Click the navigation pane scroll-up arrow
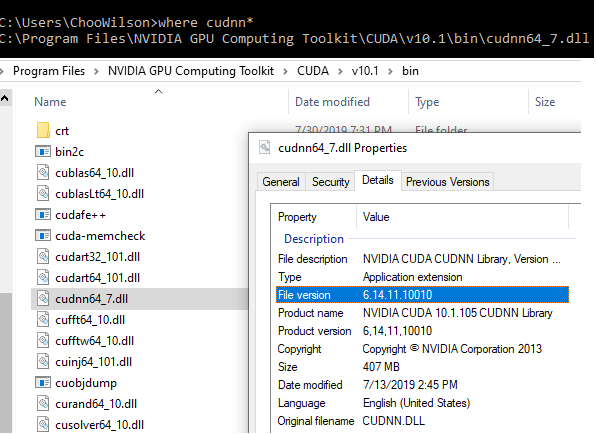 coord(5,99)
